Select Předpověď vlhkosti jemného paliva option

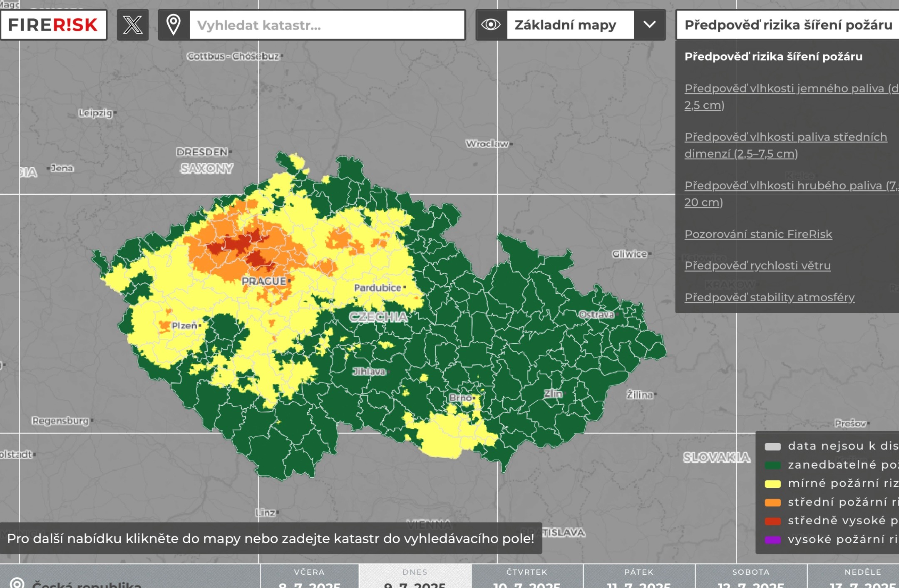[792, 97]
